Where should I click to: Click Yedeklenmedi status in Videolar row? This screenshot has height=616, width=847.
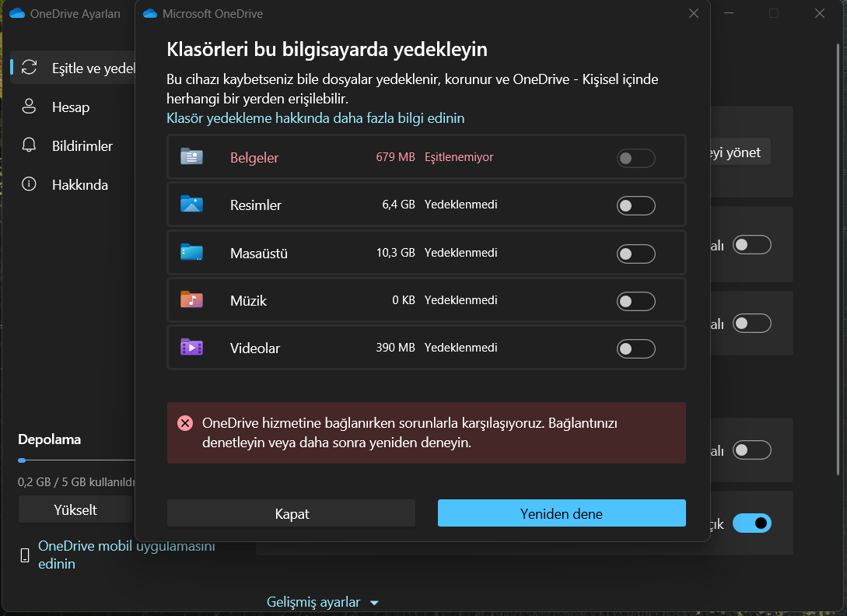coord(460,348)
